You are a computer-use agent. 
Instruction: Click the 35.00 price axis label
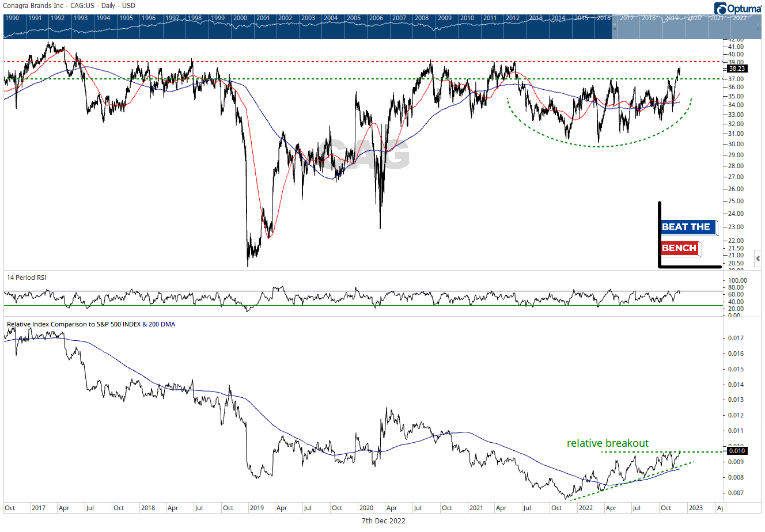(736, 96)
